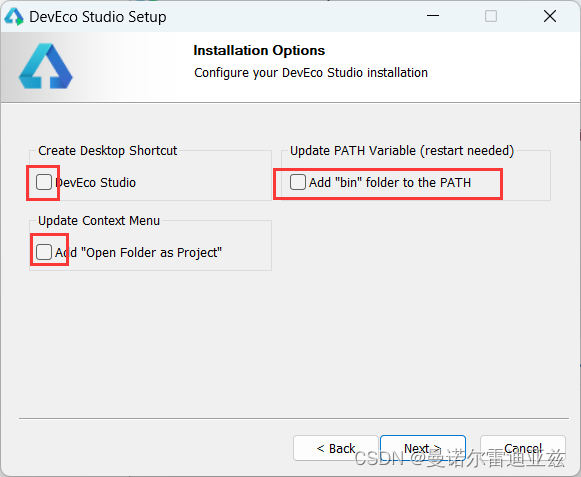Click the Update Context Menu group label

point(99,221)
